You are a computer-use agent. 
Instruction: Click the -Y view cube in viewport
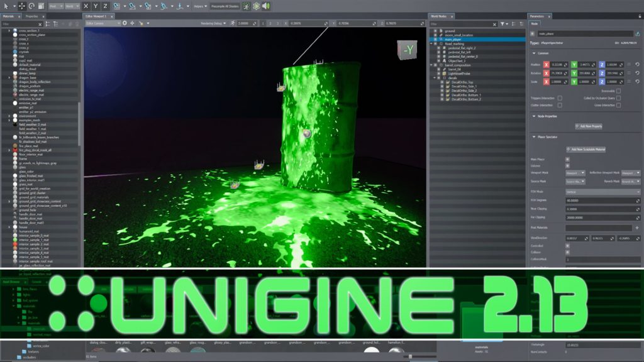point(407,50)
